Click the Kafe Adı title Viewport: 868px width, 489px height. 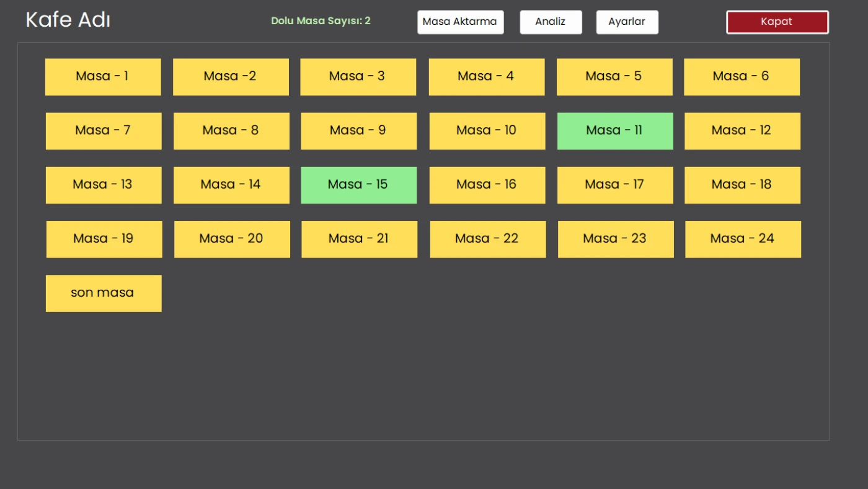68,20
